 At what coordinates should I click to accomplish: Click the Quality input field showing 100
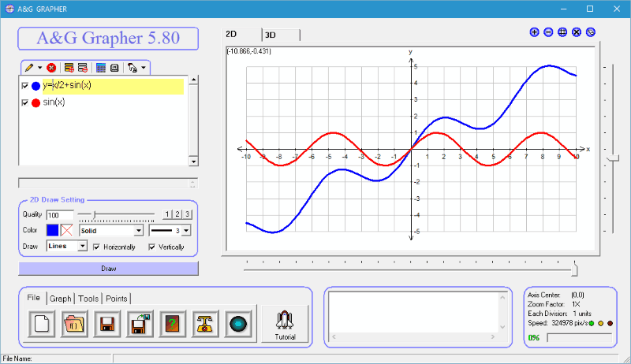click(x=60, y=215)
